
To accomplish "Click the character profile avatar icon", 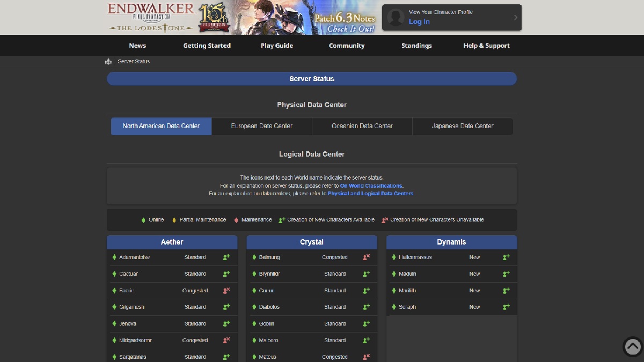I will click(x=396, y=18).
